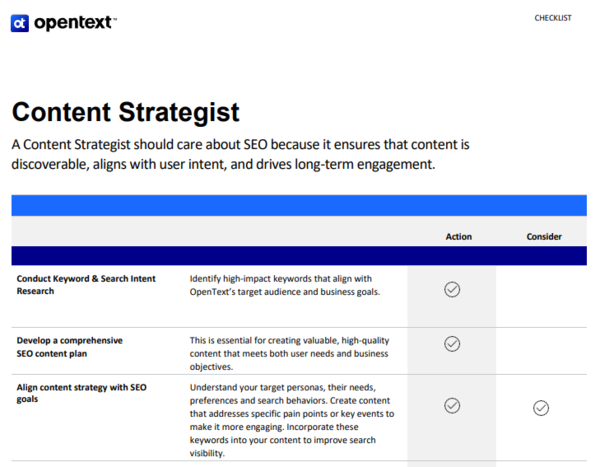Viewport: 600px width, 467px height.
Task: Click the Consider column header
Action: pos(544,237)
